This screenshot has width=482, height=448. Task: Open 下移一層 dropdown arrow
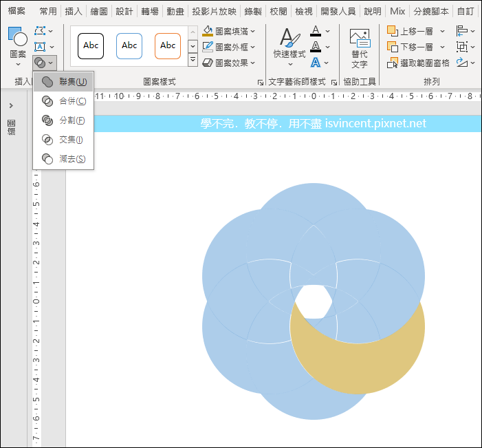tap(442, 47)
